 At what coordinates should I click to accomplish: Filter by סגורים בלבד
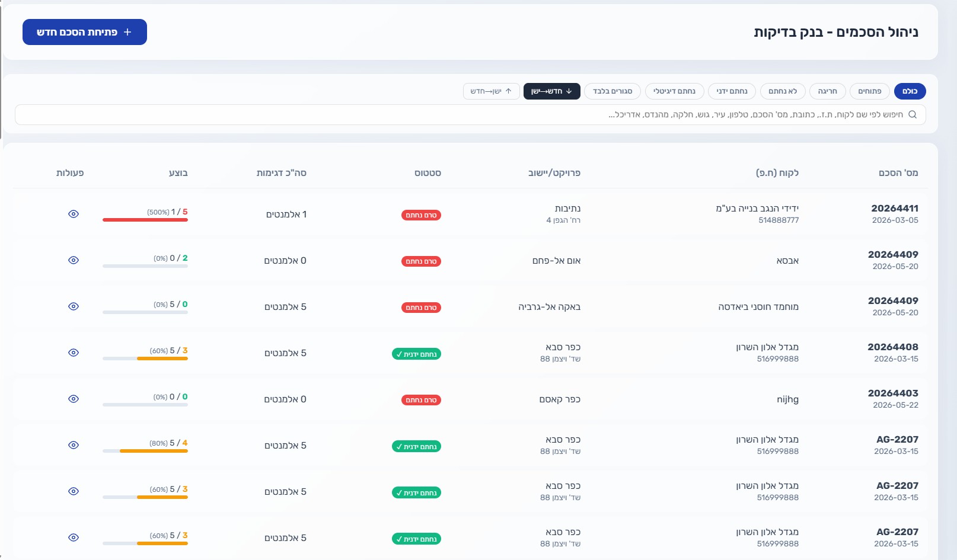coord(612,91)
